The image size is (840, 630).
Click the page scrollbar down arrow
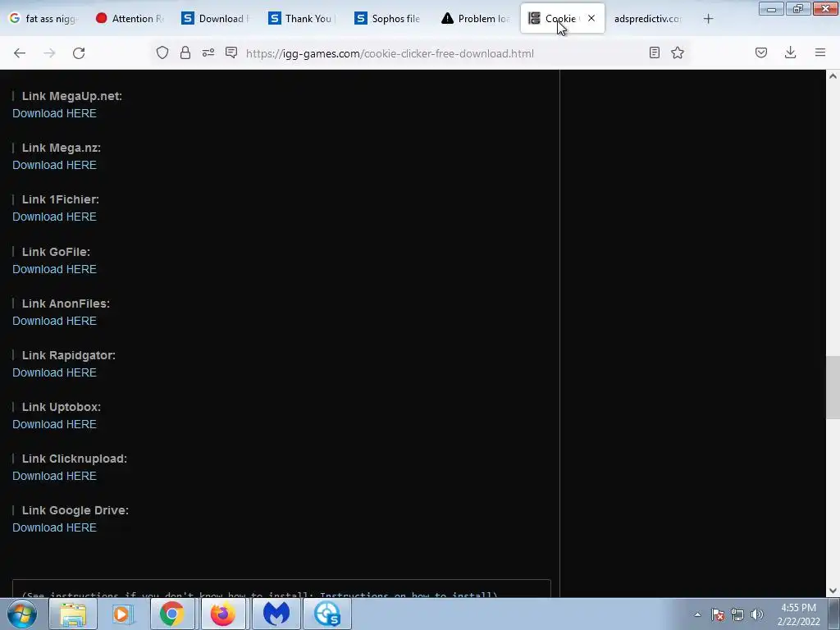coord(833,591)
